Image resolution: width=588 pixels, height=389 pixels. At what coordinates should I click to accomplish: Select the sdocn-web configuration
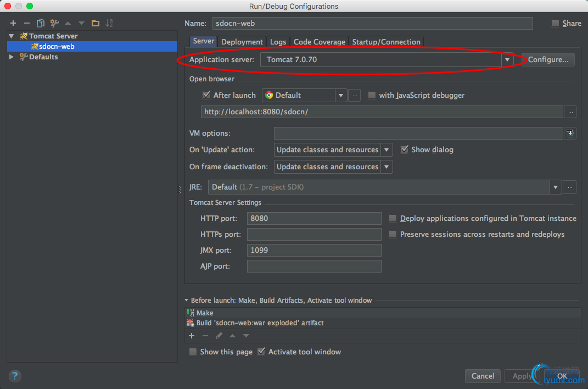92,47
